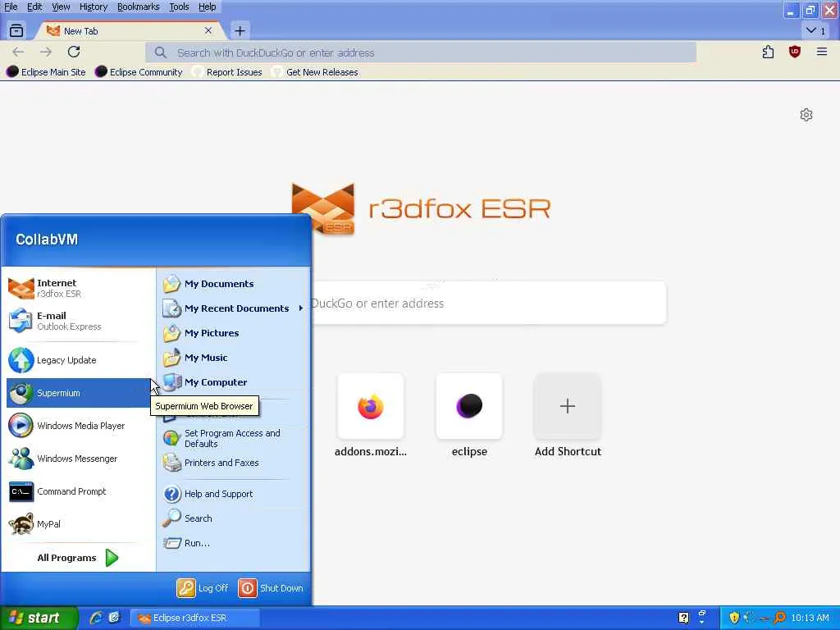Open the Extensions puzzle icon
Viewport: 840px width, 630px height.
(768, 52)
